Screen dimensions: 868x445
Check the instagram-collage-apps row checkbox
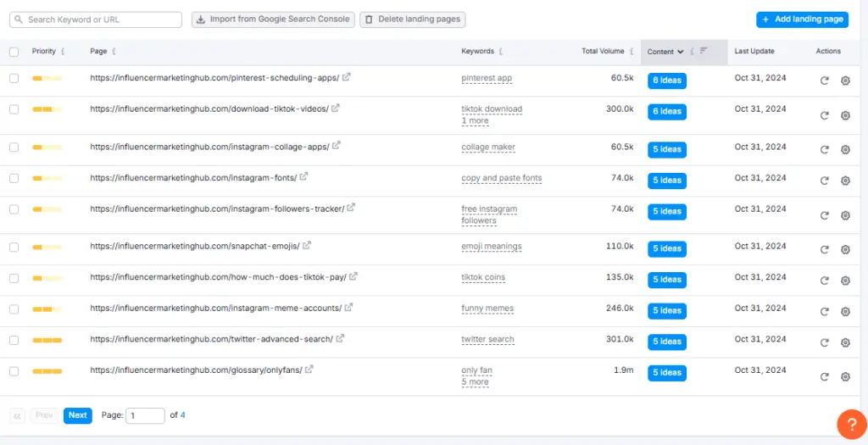coord(14,147)
